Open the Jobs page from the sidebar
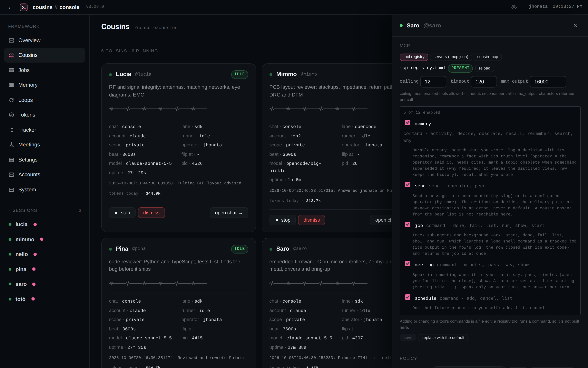The image size is (588, 368). coord(45,70)
